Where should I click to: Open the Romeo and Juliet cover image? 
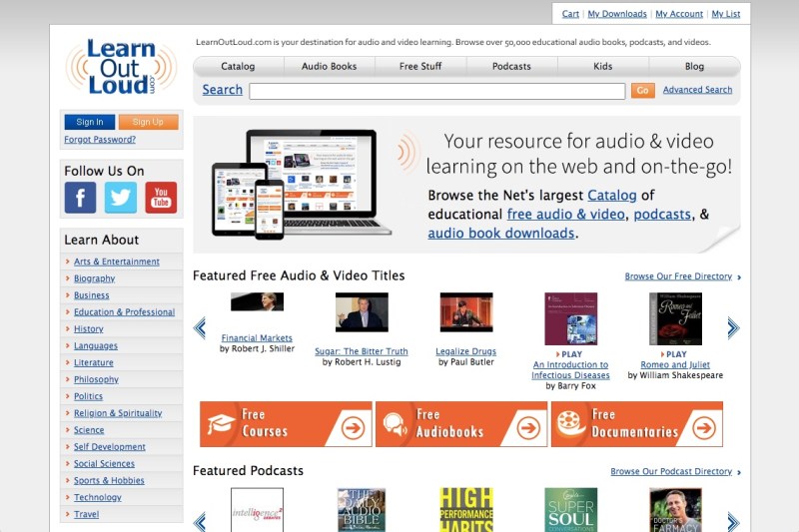676,319
